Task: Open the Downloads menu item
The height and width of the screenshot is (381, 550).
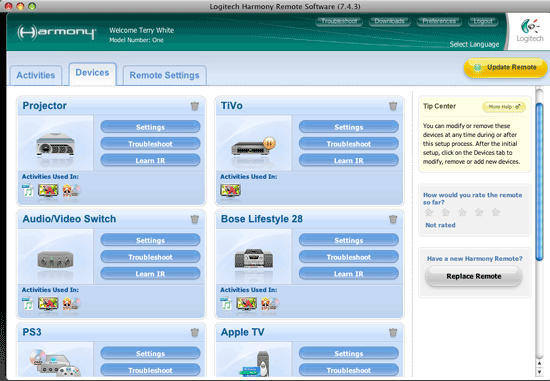Action: tap(389, 21)
